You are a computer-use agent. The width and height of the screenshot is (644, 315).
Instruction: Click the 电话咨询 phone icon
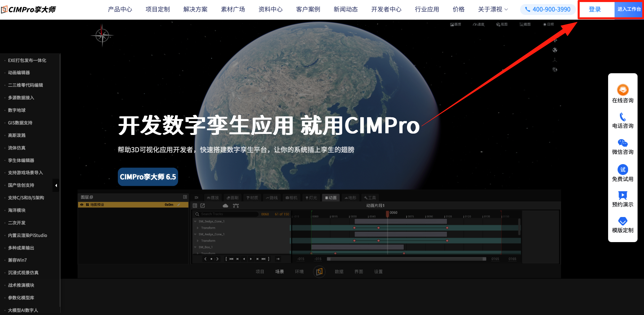click(x=623, y=117)
